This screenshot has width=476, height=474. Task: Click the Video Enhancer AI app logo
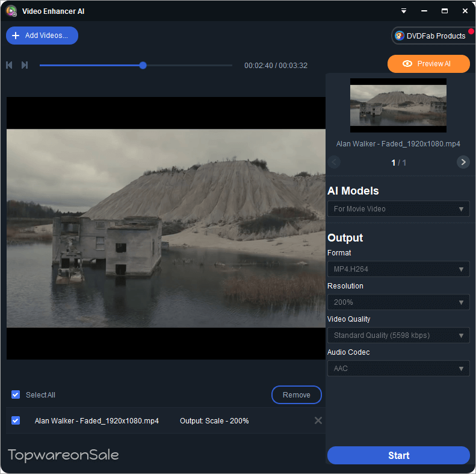click(11, 11)
